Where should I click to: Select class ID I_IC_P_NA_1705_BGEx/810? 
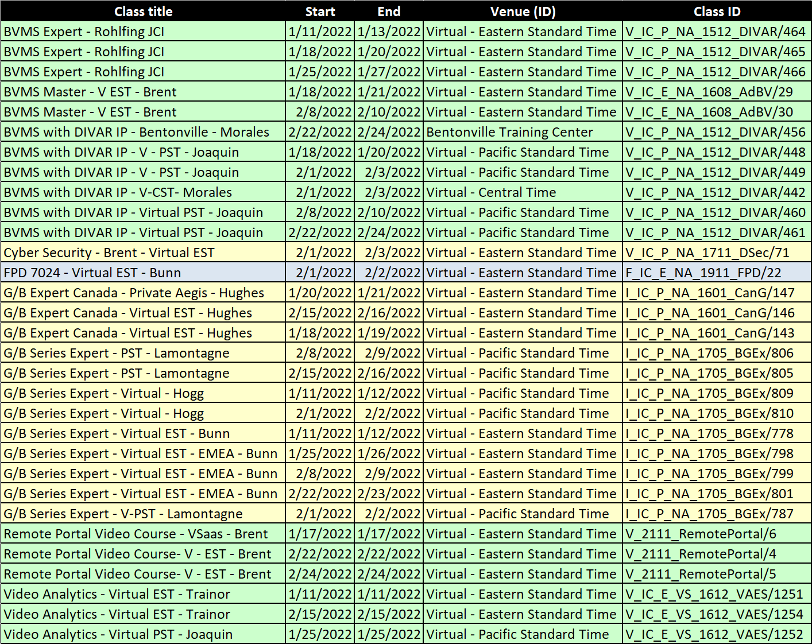717,413
